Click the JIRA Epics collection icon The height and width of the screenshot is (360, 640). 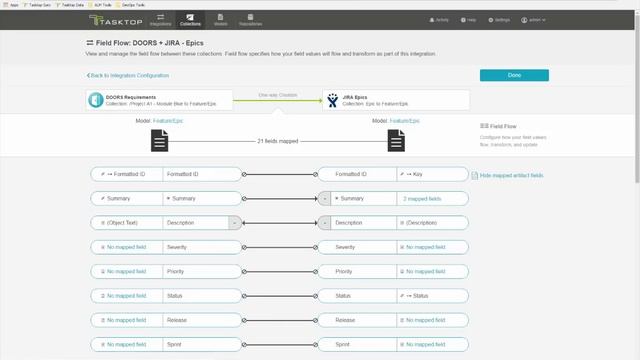[x=333, y=100]
